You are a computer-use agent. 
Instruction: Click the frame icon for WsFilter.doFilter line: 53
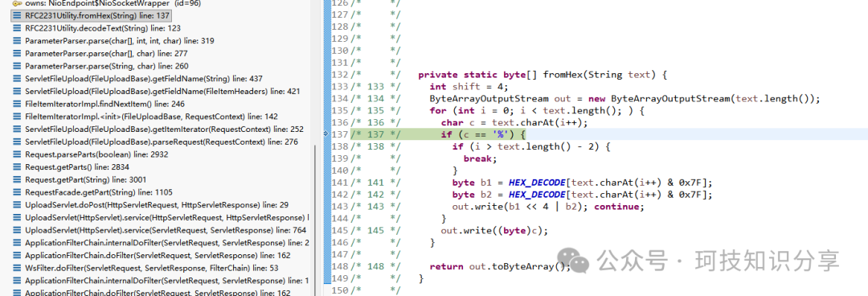pos(17,269)
